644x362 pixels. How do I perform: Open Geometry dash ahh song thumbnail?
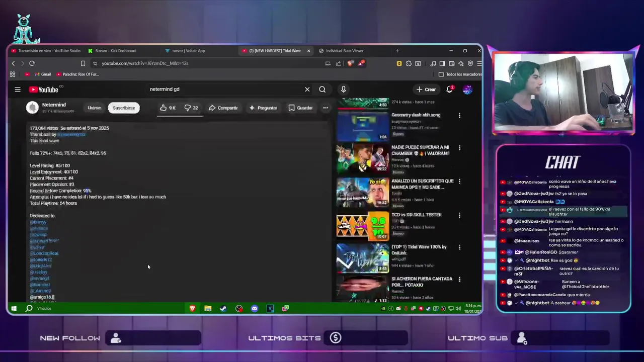click(362, 126)
